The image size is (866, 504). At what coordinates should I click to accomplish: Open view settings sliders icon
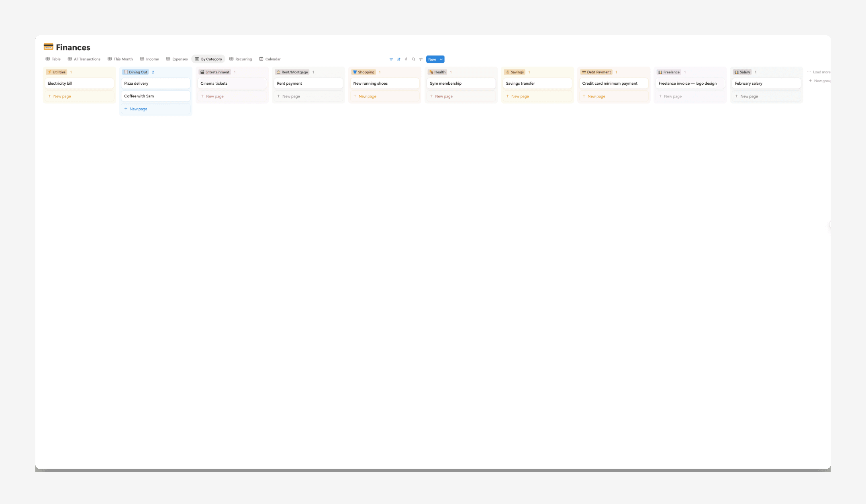pos(421,59)
